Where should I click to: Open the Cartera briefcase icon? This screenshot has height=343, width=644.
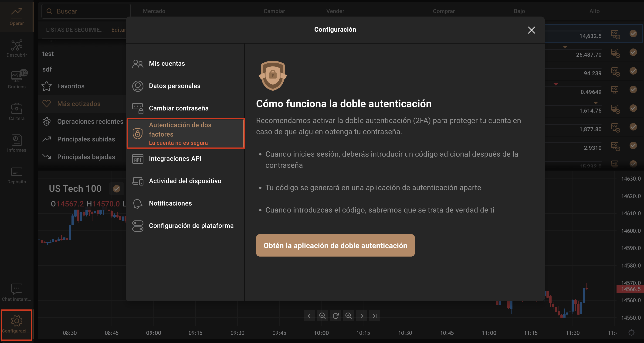point(17,110)
